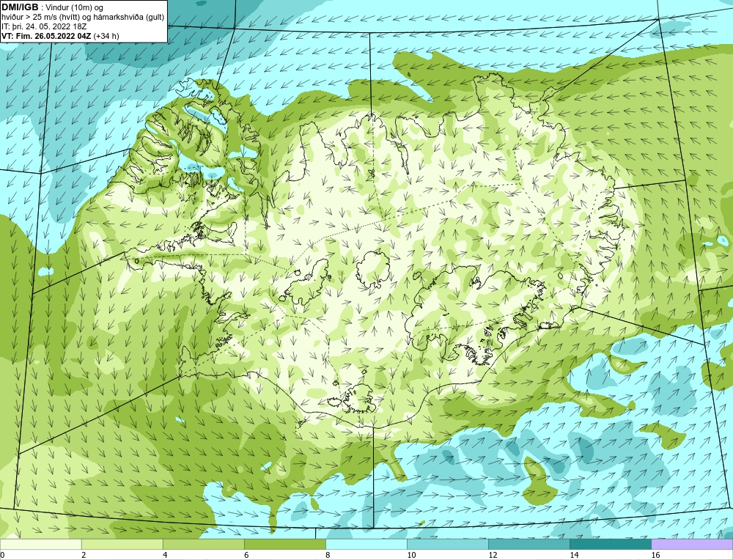Image resolution: width=733 pixels, height=560 pixels.
Task: Click the 14–16 m/s dark teal swatch
Action: click(610, 544)
